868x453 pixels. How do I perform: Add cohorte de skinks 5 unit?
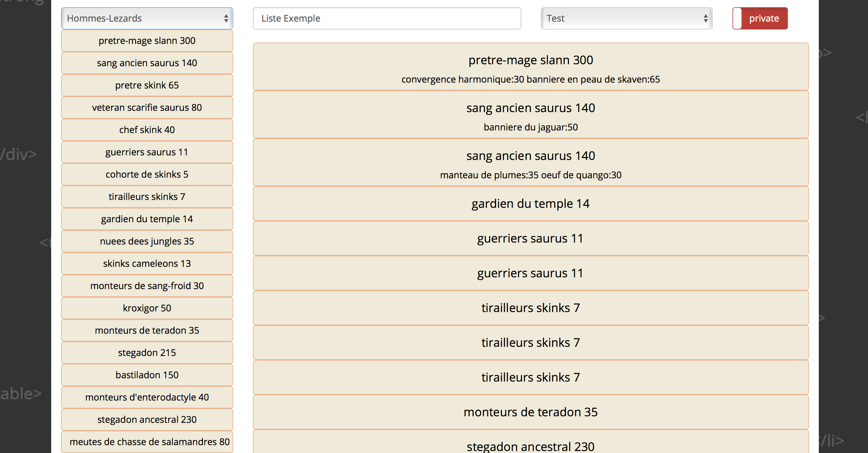[x=147, y=174]
